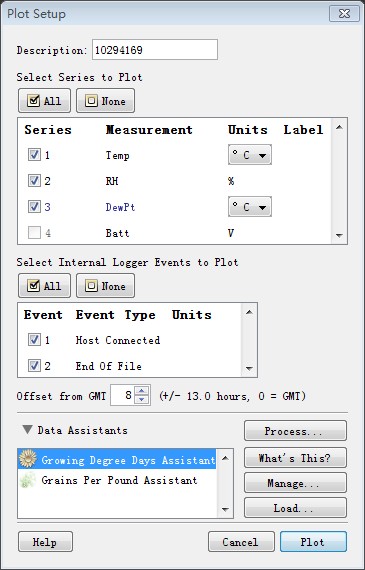Select the Growing Degree Days Assistant sunflower icon
This screenshot has width=365, height=570.
pos(28,459)
